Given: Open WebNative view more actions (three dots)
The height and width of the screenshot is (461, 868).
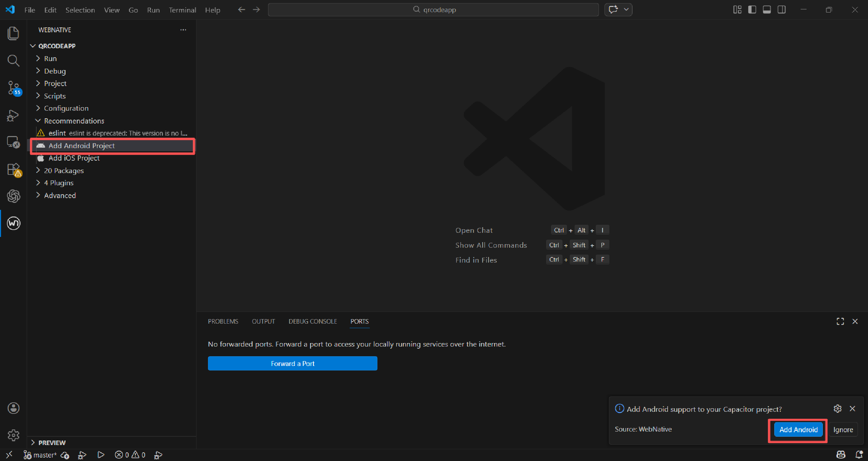Looking at the screenshot, I should point(183,30).
